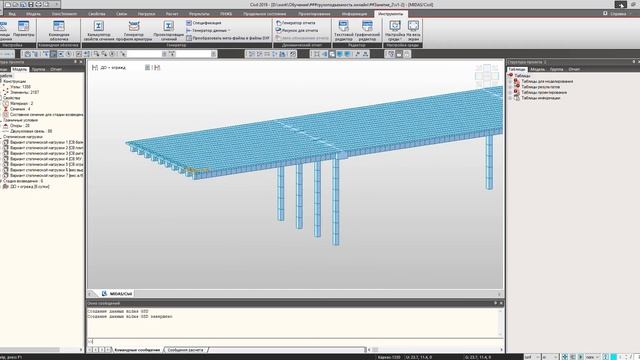Switch to Группа tab in the left panel
640x360 pixels.
point(38,69)
